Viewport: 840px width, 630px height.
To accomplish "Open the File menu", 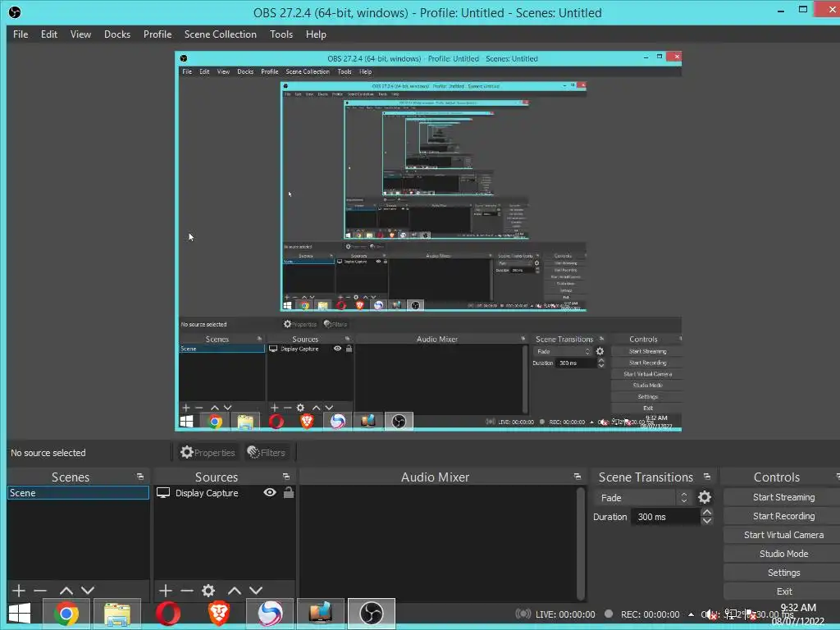I will coord(21,34).
